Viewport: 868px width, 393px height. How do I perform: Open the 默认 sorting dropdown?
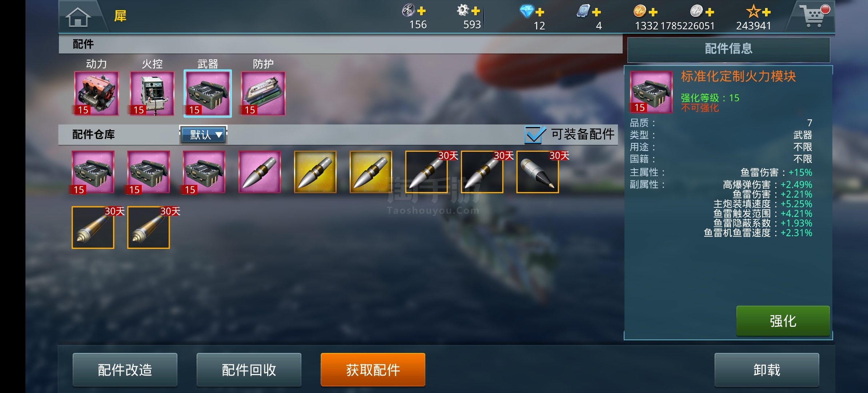coord(204,135)
